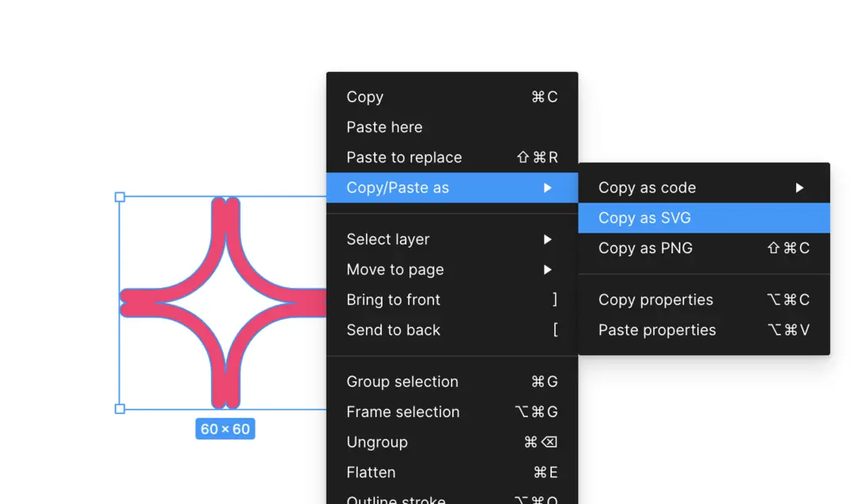Click the bottom-left selection resize handle
Viewport: 868px width, 504px height.
120,408
